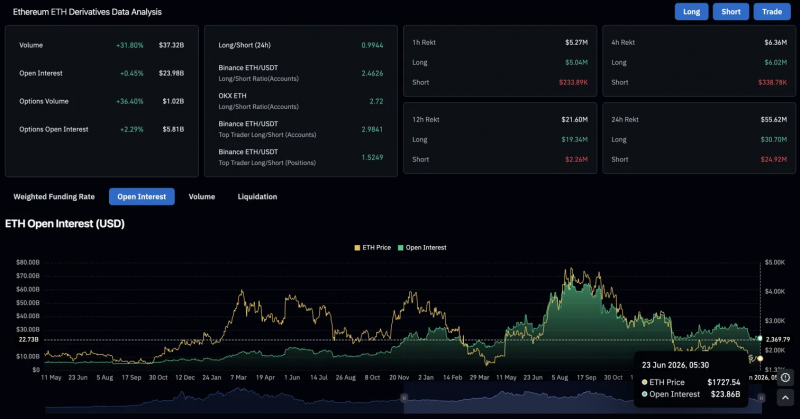Click the Options Volume value $1.02B
This screenshot has height=419, width=800.
[x=173, y=101]
